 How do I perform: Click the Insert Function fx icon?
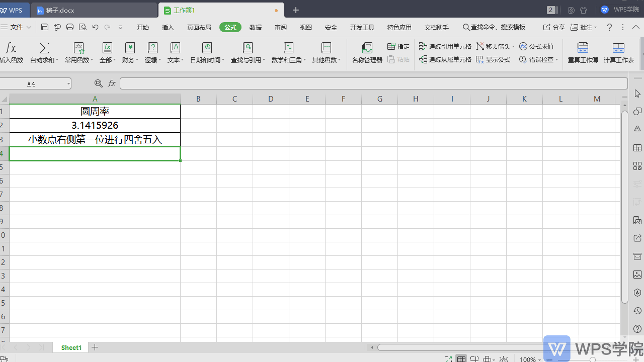pyautogui.click(x=11, y=48)
